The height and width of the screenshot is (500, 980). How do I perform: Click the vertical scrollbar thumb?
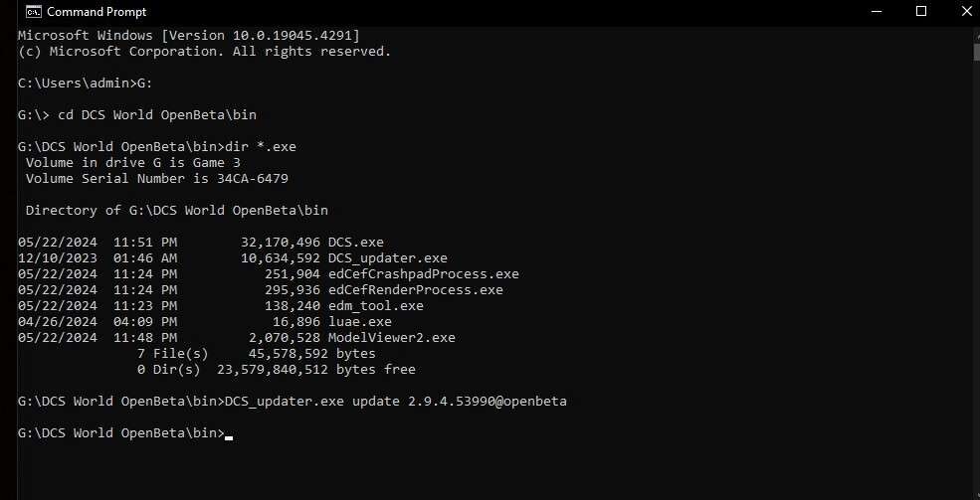tap(976, 51)
